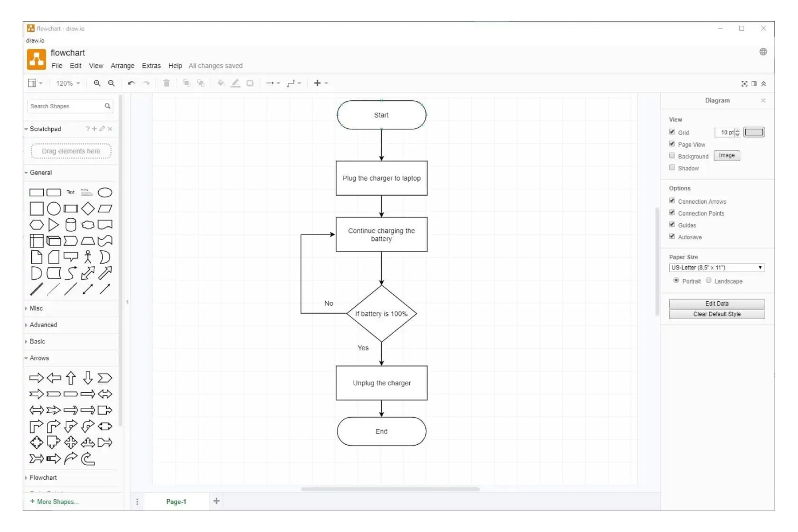This screenshot has width=798, height=532.
Task: Click the More Shapes link
Action: 53,501
